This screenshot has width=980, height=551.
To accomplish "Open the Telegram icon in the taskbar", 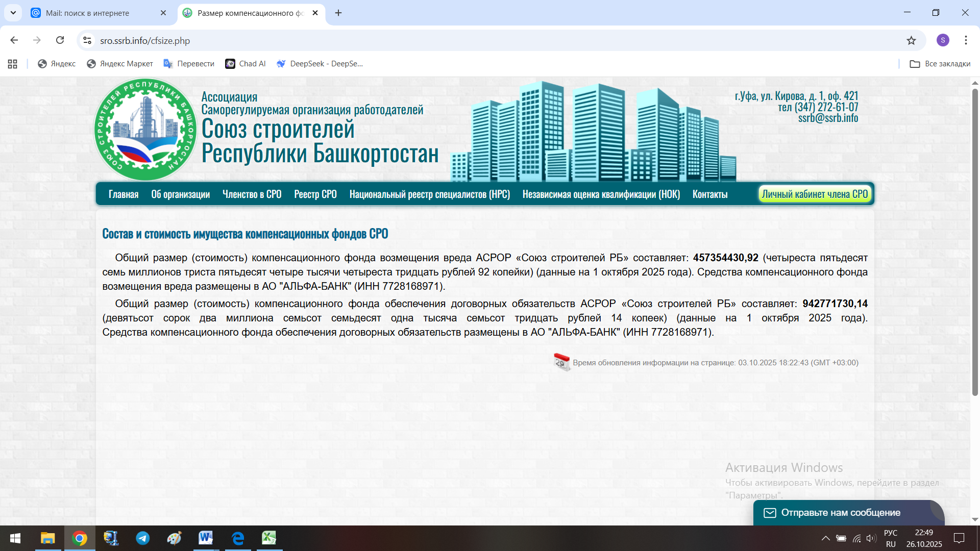I will pos(143,538).
